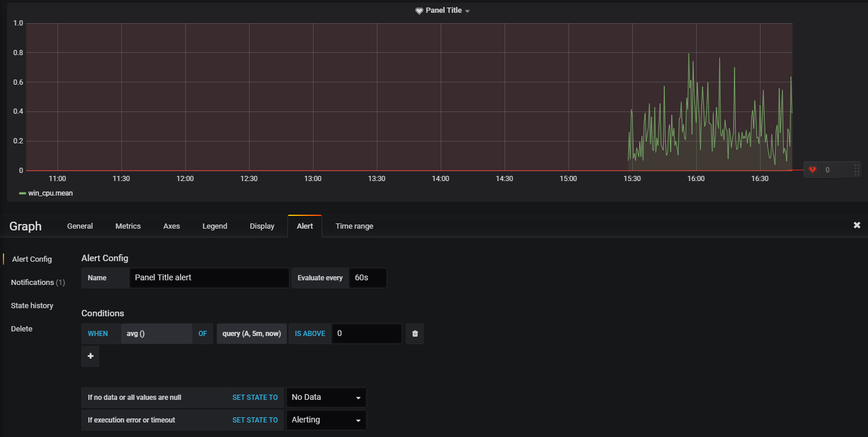Click the query (A, 5m, now) parameter

tap(251, 334)
